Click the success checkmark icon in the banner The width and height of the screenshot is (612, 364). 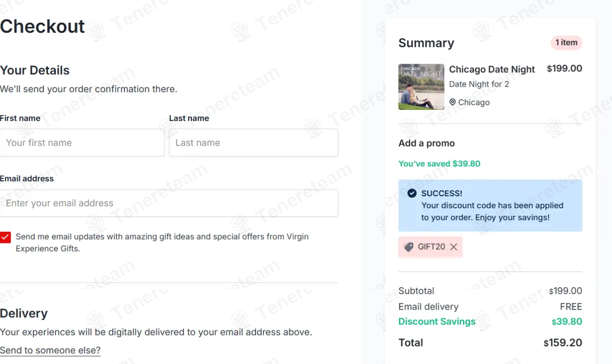412,193
